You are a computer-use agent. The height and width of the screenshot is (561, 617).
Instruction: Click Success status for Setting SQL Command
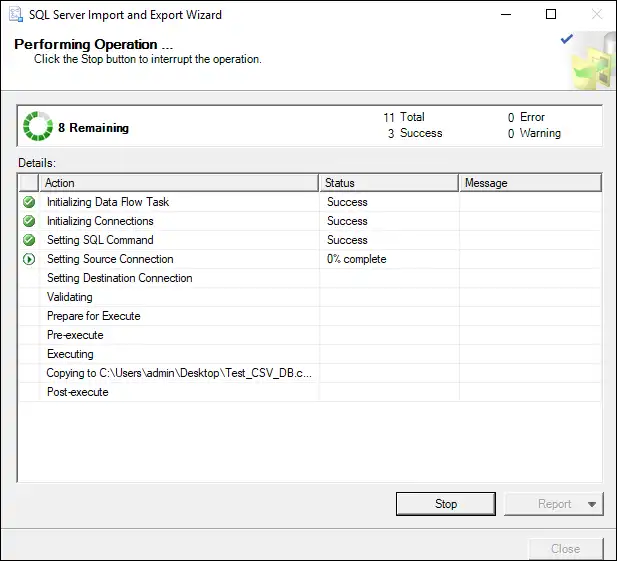point(347,240)
